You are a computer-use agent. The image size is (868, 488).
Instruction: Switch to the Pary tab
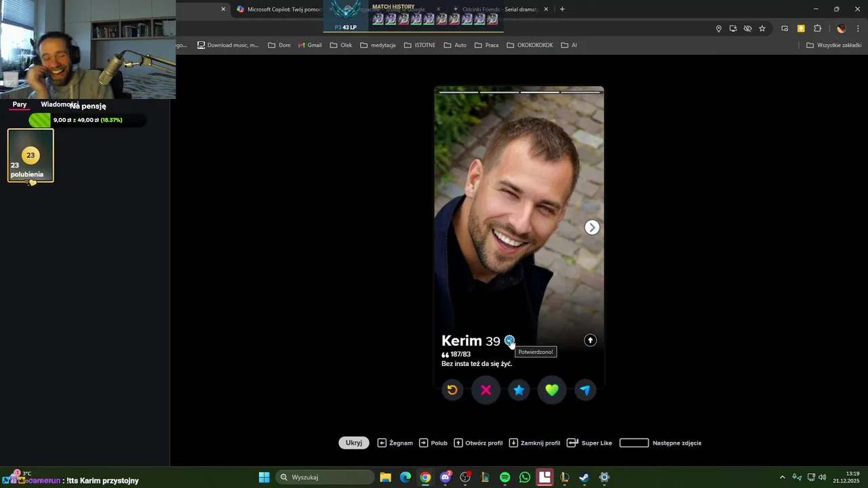(20, 104)
